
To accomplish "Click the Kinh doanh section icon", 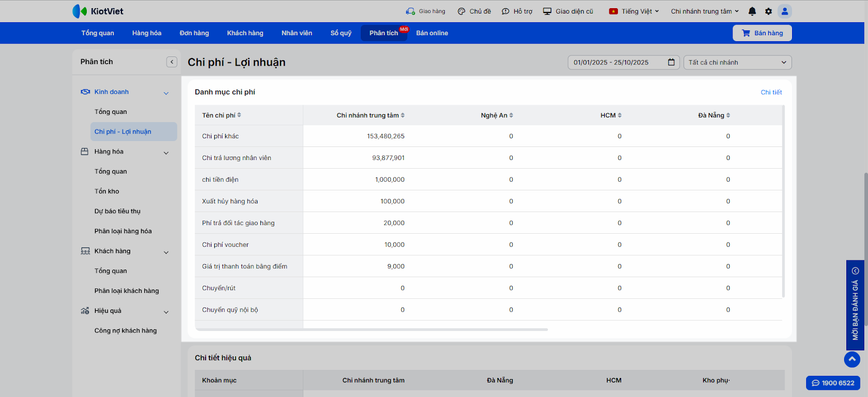I will point(85,92).
